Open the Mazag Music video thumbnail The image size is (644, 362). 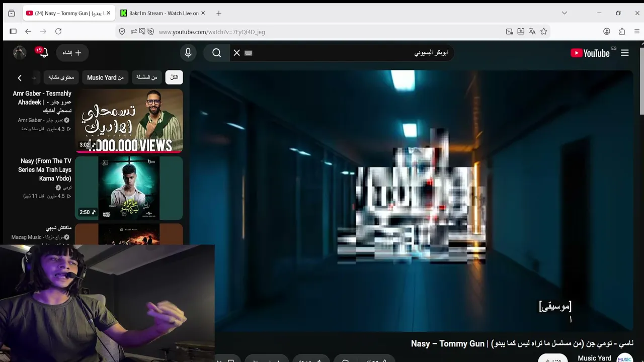[x=129, y=234]
